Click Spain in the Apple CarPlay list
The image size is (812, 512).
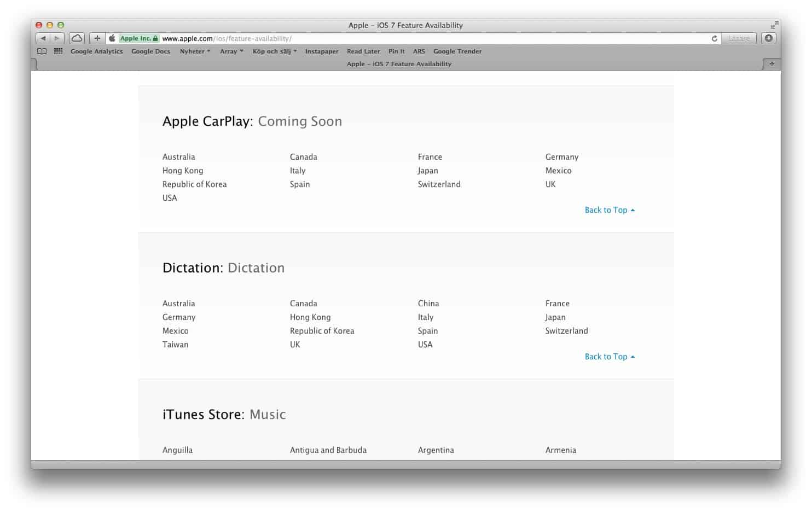tap(300, 184)
